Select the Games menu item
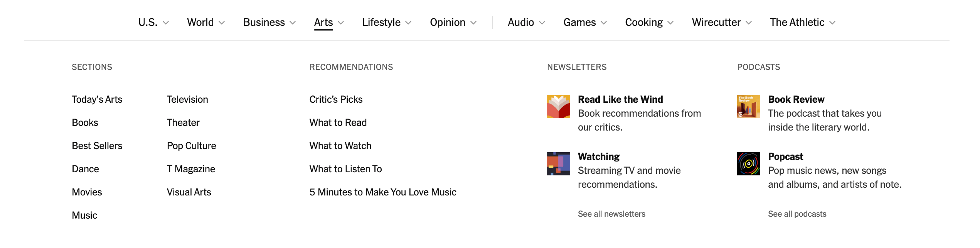This screenshot has height=248, width=980. tap(579, 22)
